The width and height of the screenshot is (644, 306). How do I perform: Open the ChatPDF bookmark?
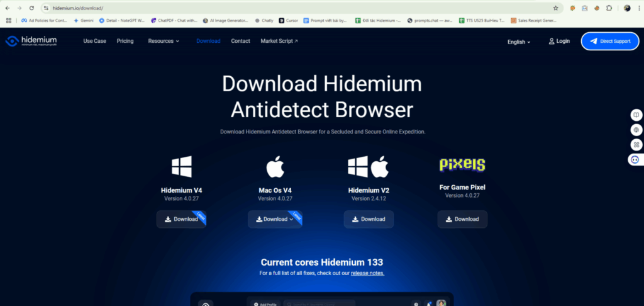pyautogui.click(x=174, y=20)
